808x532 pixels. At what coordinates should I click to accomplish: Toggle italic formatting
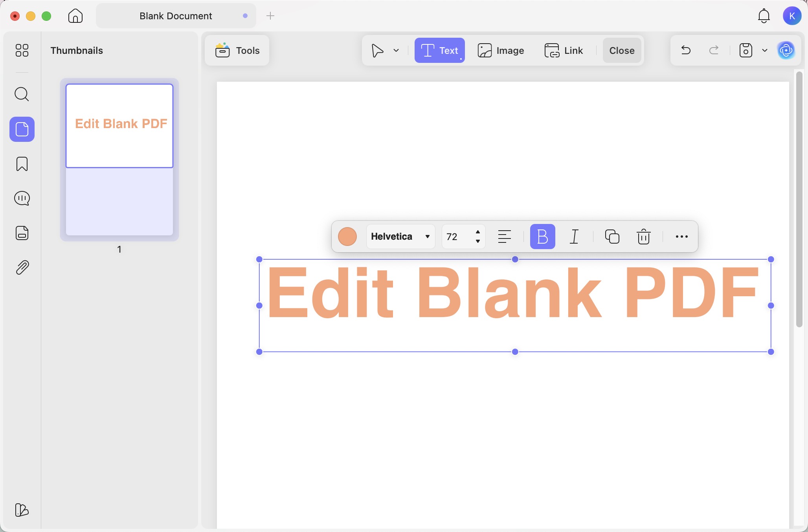click(x=574, y=237)
